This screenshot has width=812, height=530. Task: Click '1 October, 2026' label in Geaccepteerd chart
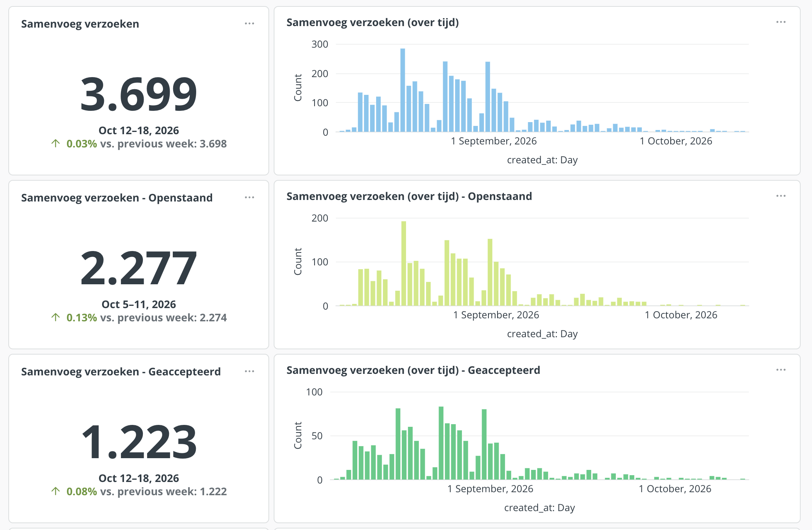tap(675, 489)
